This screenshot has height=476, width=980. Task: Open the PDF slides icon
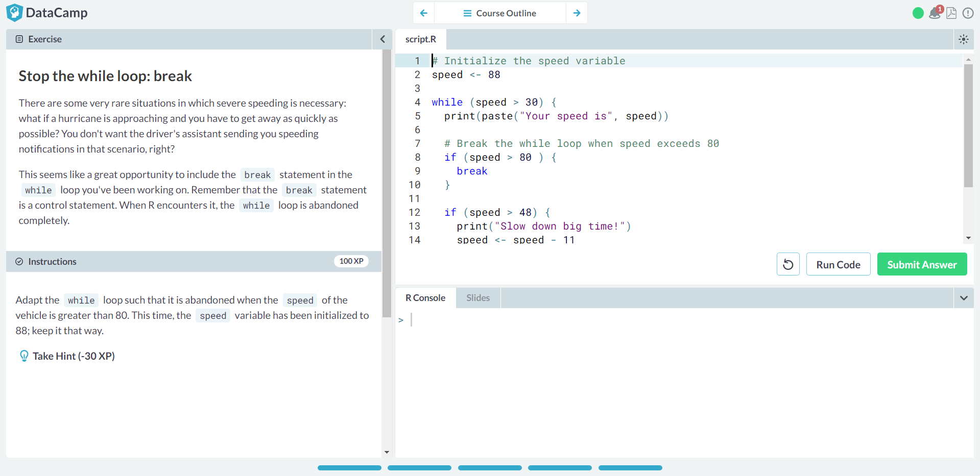(x=951, y=13)
